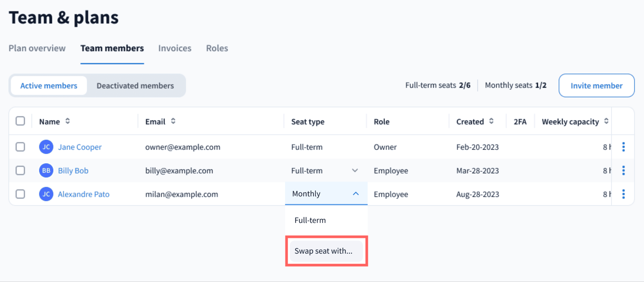Show Deactivated members list
The height and width of the screenshot is (282, 644).
[x=135, y=86]
